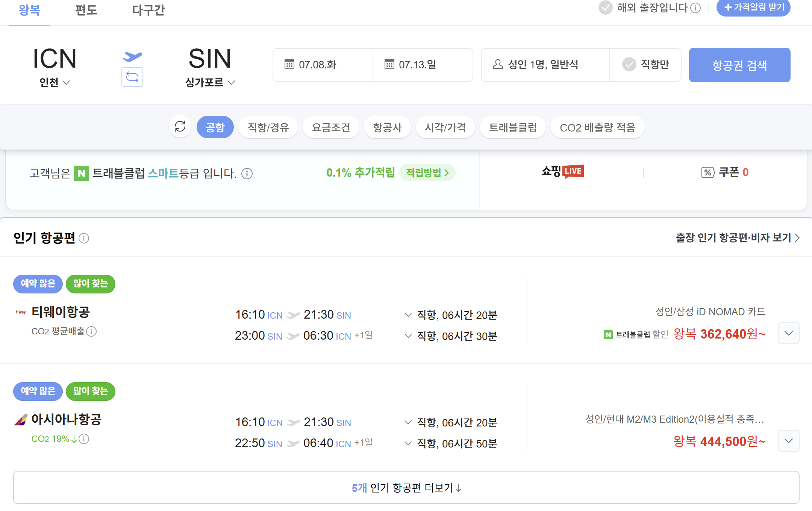Click the refresh filters icon
The width and height of the screenshot is (812, 511).
click(180, 127)
